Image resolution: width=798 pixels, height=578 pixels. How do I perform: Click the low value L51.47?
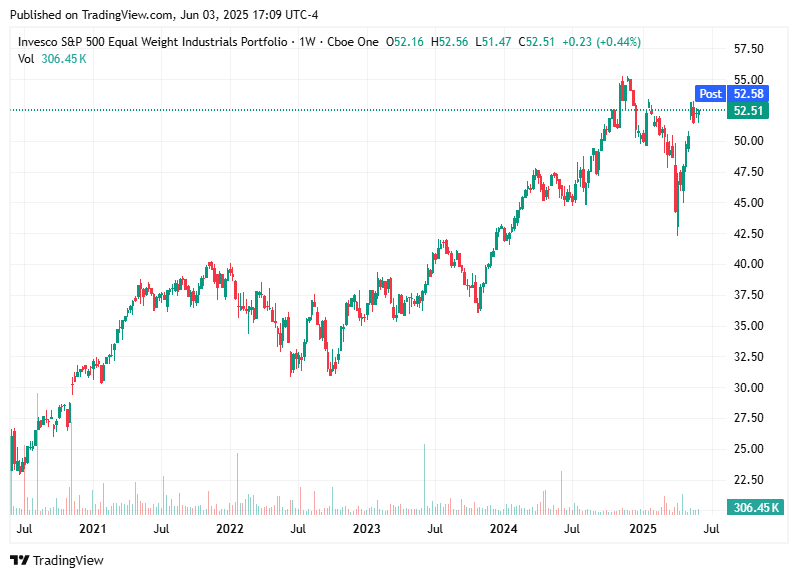coord(493,42)
